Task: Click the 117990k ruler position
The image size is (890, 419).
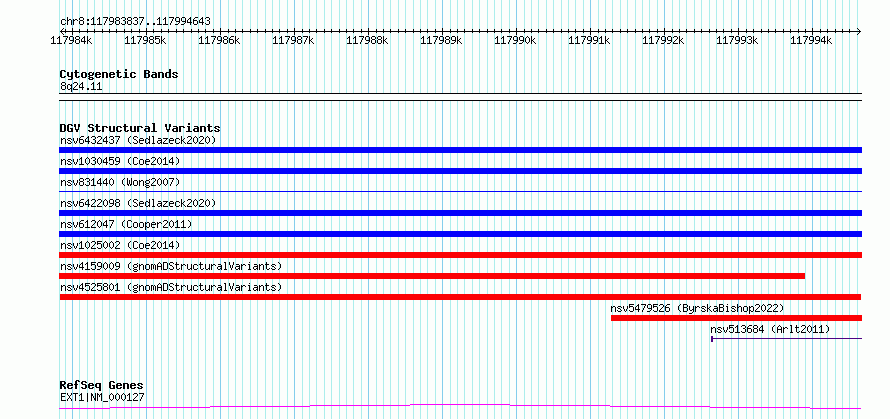Action: [x=515, y=40]
